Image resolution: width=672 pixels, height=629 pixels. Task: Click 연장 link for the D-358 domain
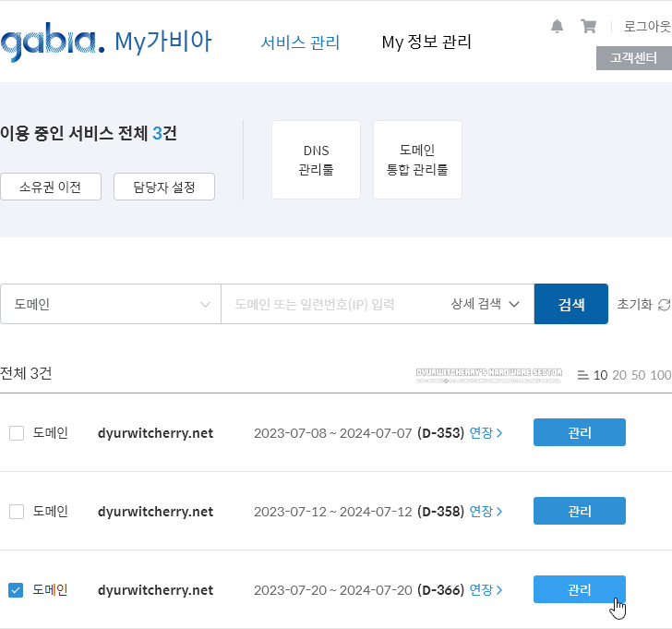(x=486, y=512)
